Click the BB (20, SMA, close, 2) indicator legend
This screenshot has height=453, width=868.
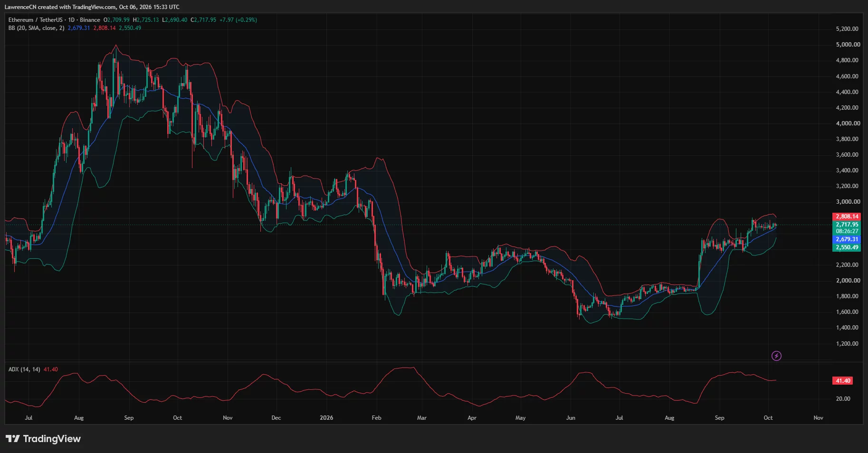[36, 28]
